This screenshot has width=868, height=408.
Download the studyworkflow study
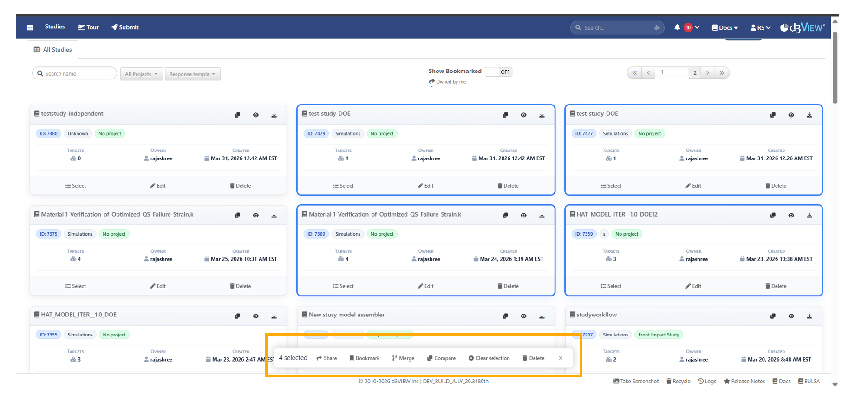[x=809, y=316]
